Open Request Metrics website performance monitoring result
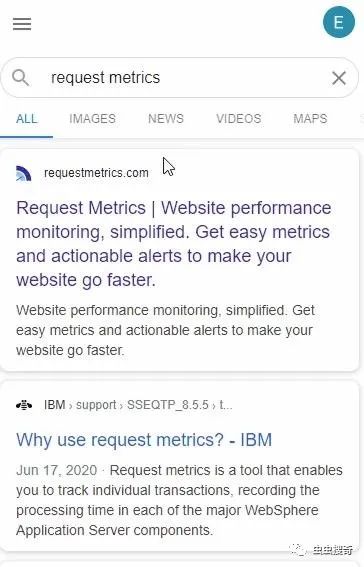 tap(174, 244)
